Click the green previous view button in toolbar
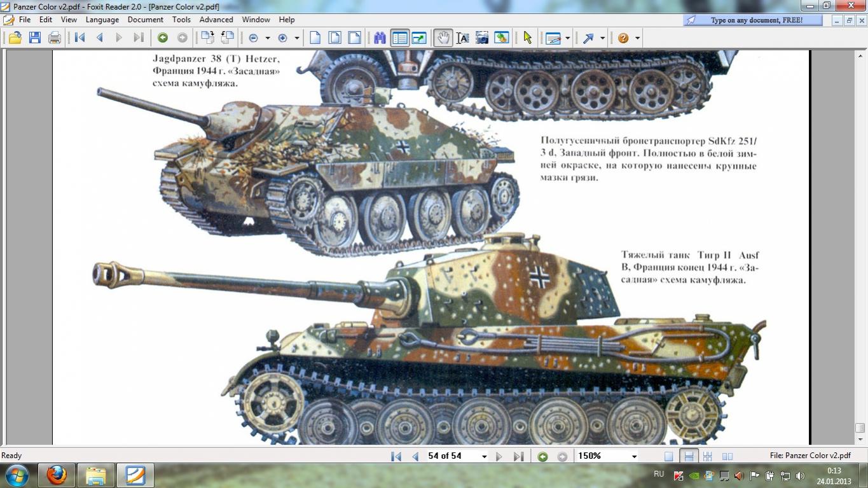This screenshot has width=868, height=488. coord(163,38)
